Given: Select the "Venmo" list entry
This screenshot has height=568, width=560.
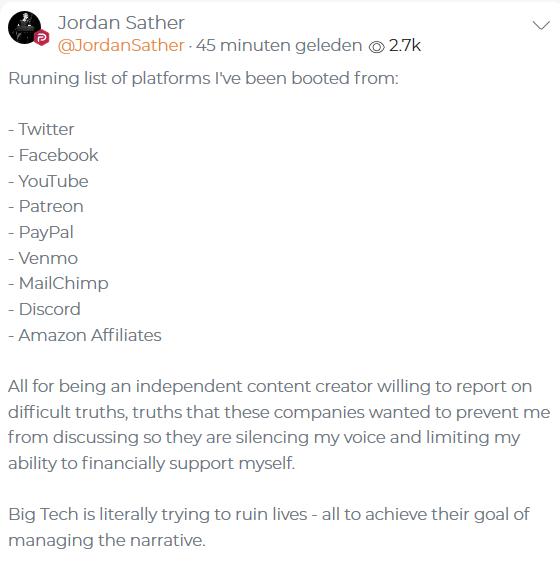Looking at the screenshot, I should [x=43, y=258].
